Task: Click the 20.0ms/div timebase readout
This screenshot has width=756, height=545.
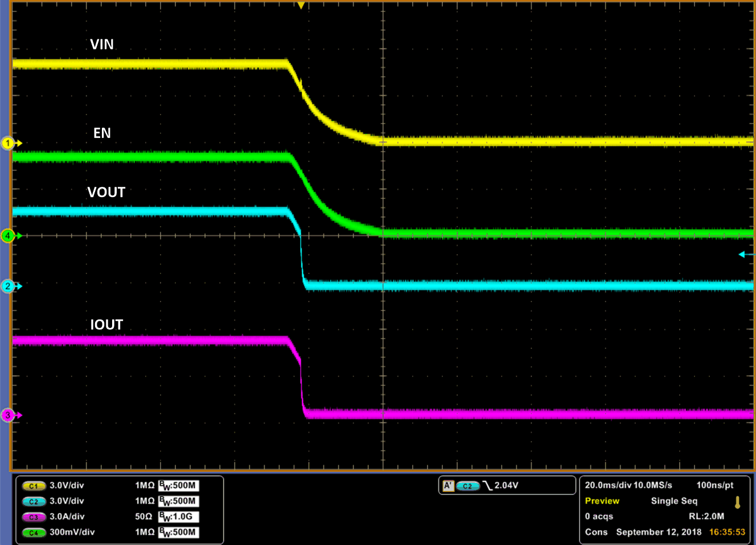Action: click(608, 485)
